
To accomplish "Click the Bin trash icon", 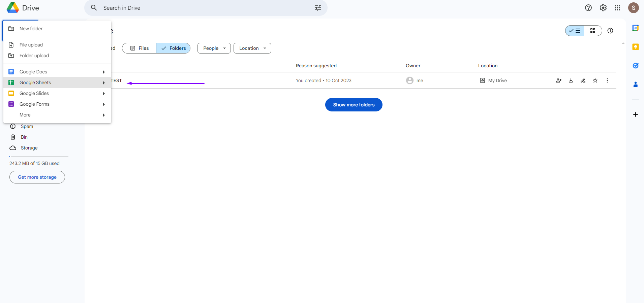I will [x=13, y=137].
